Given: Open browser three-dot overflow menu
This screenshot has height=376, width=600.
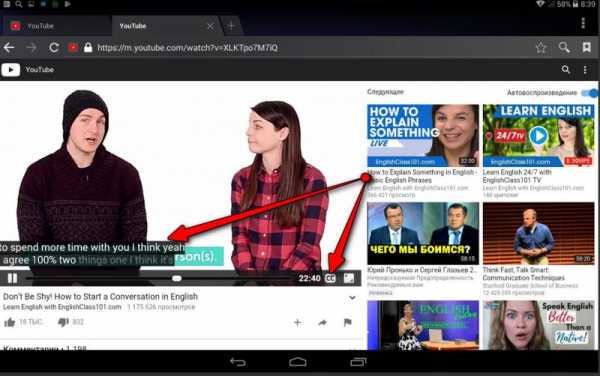Looking at the screenshot, I should [583, 23].
